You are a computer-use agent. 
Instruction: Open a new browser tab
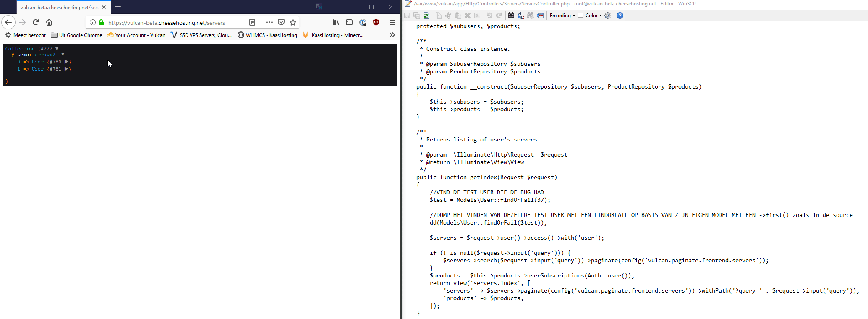point(118,7)
